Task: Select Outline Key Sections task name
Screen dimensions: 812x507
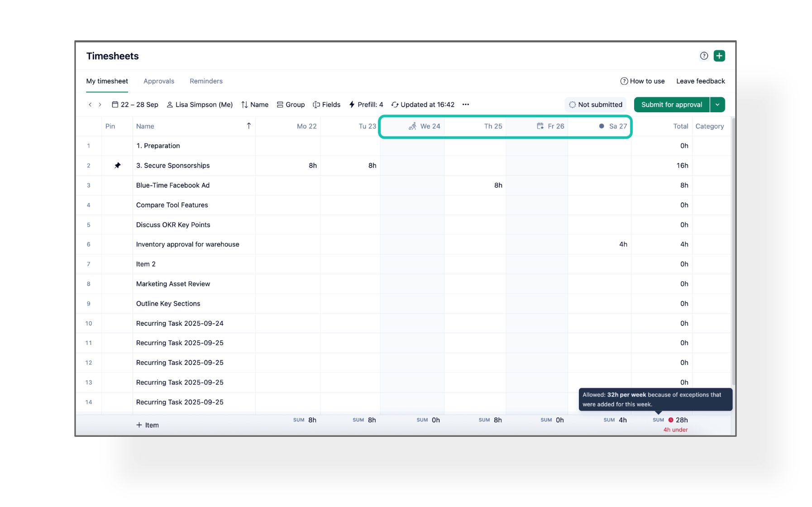Action: 168,304
